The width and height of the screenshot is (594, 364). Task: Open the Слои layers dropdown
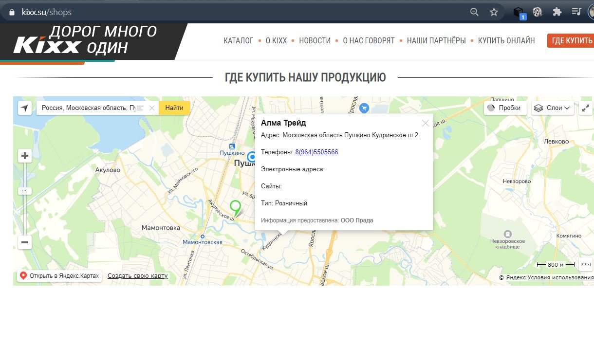click(553, 108)
